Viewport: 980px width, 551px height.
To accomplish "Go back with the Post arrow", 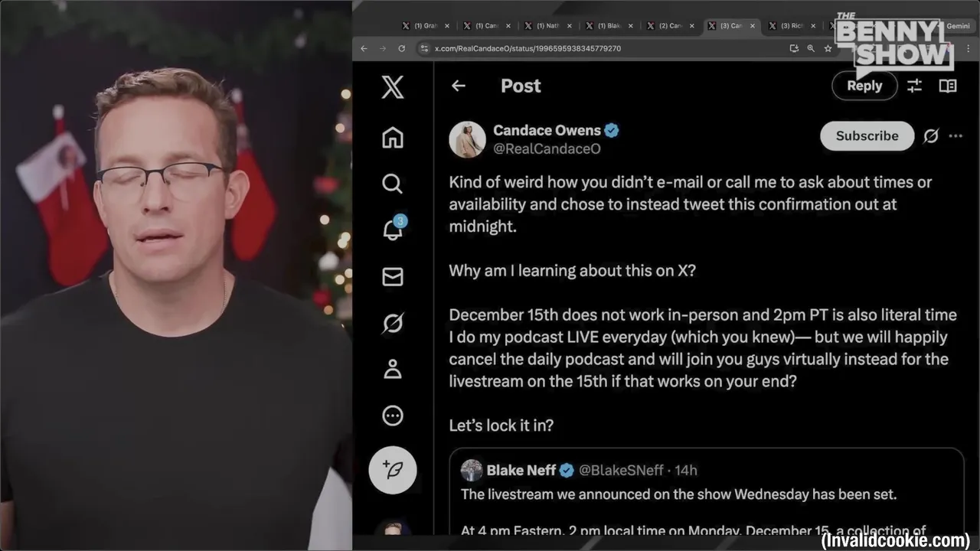I will [459, 86].
